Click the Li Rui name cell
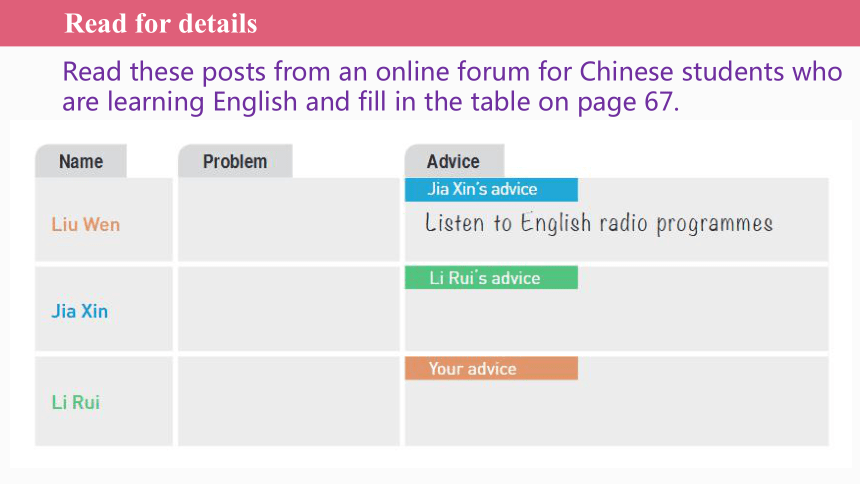Image resolution: width=860 pixels, height=484 pixels. tap(104, 401)
